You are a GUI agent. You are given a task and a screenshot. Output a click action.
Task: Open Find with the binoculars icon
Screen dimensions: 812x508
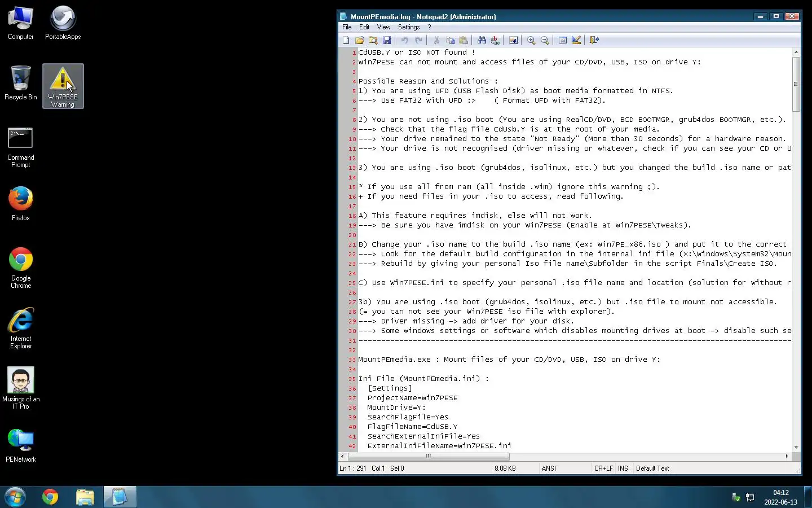(x=482, y=40)
